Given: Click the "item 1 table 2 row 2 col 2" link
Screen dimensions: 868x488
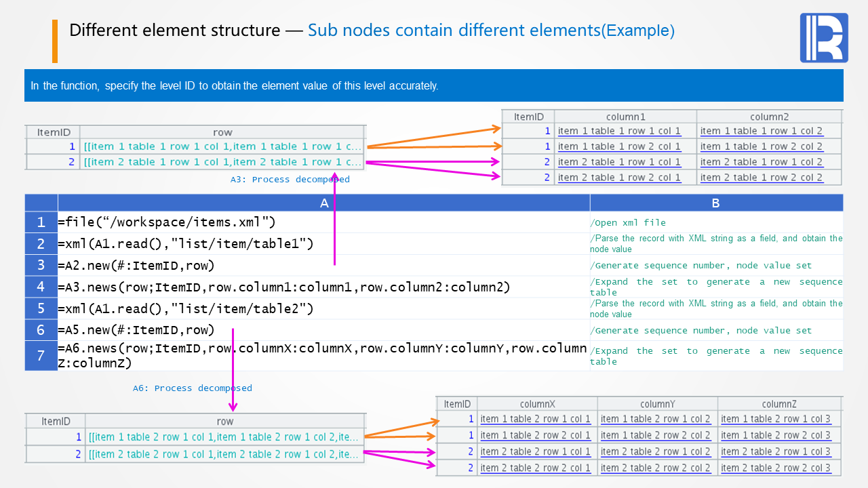Looking at the screenshot, I should point(655,435).
